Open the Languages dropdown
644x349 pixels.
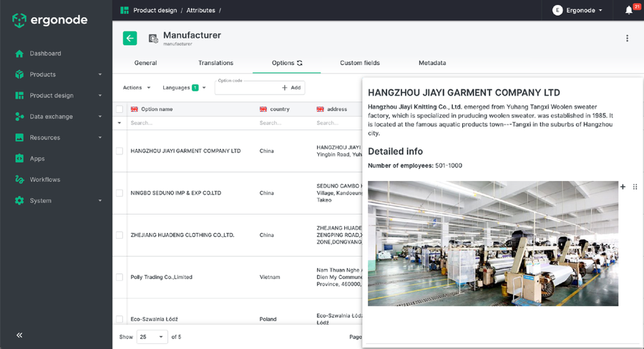184,87
